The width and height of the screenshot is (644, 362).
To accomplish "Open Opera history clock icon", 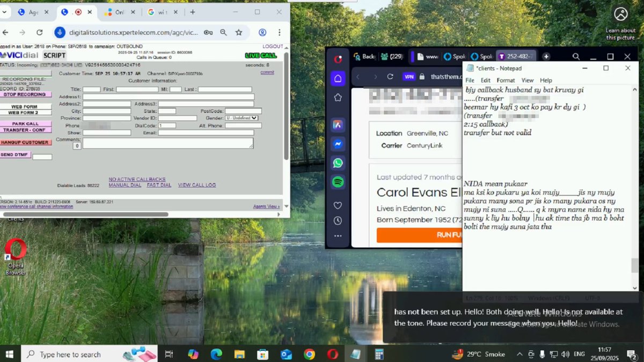I will click(x=338, y=220).
